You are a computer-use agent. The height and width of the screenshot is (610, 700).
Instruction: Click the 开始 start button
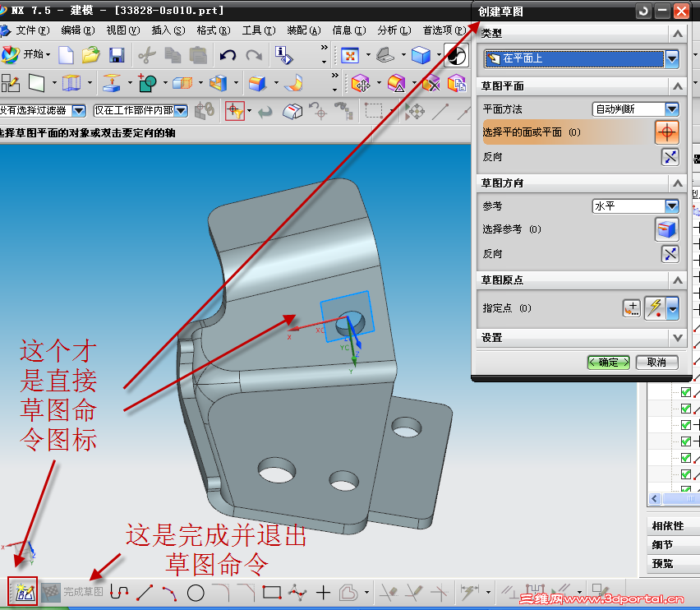[x=26, y=54]
